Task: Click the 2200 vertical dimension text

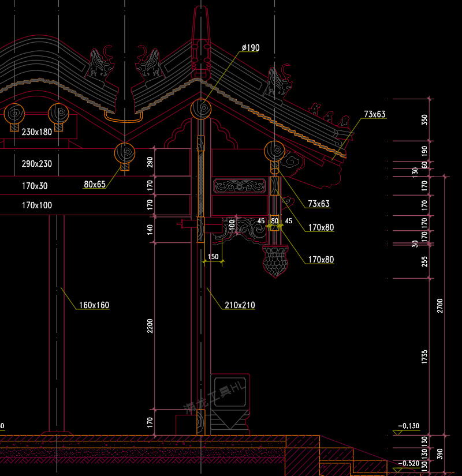Action: coord(150,327)
